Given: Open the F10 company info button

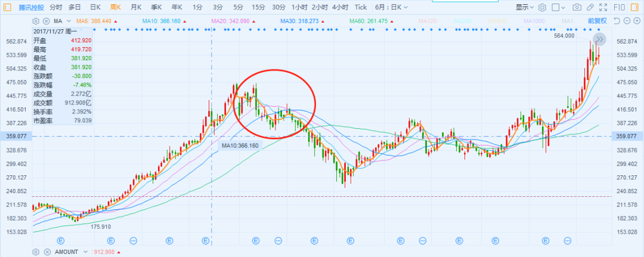Looking at the screenshot, I should coord(619,7).
